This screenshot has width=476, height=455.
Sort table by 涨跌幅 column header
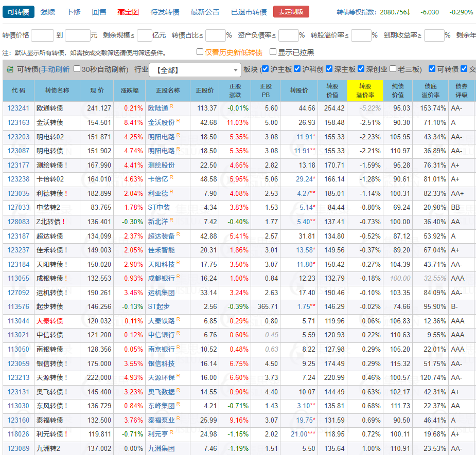pyautogui.click(x=129, y=90)
